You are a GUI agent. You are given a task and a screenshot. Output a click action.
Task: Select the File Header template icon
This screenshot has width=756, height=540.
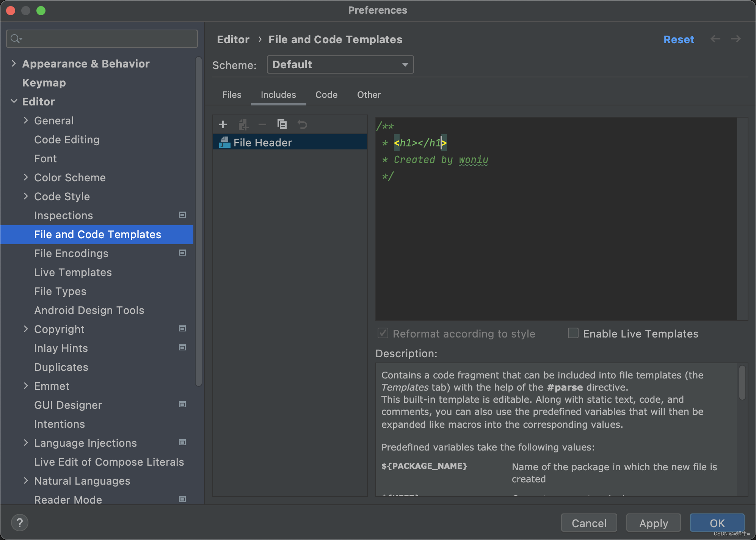(x=224, y=143)
